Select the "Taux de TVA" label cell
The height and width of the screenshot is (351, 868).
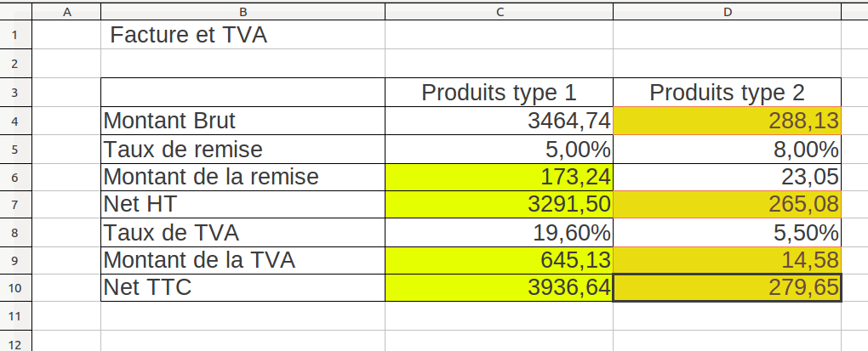pos(243,232)
